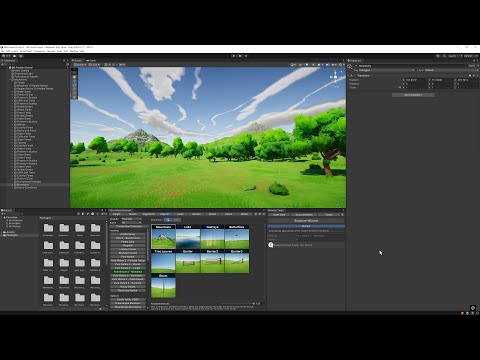
Task: Open the Component menu
Action: pos(39,51)
